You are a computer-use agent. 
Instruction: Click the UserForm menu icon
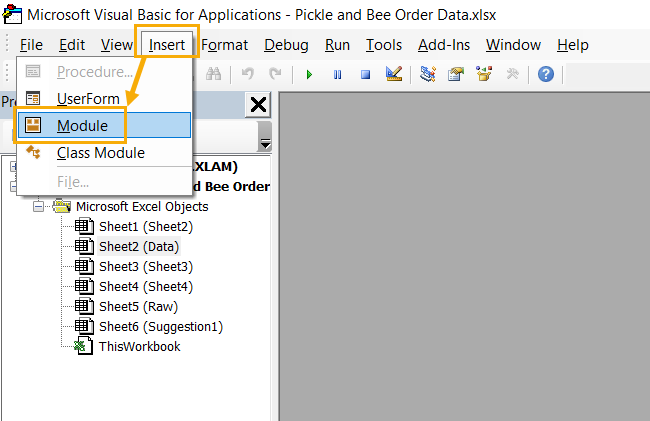pos(33,99)
